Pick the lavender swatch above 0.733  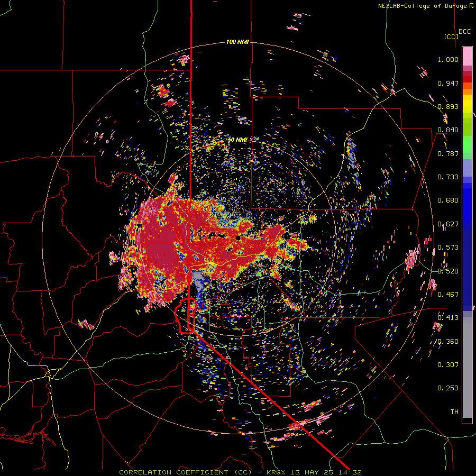coord(467,168)
